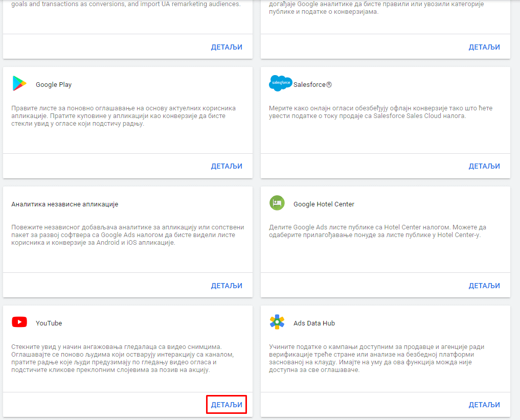Image resolution: width=520 pixels, height=420 pixels.
Task: Open ДЕТАЉИ for Google Hotel Center card
Action: [x=484, y=286]
